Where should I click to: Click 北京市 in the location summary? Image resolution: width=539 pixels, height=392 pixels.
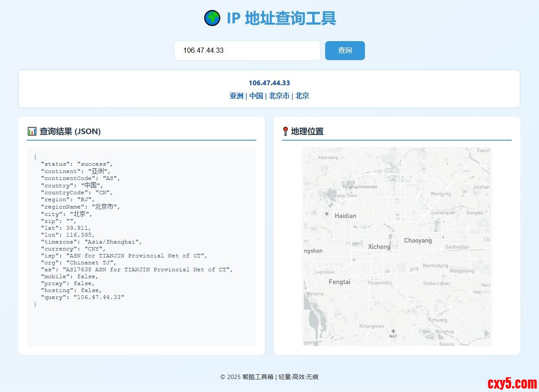point(279,96)
